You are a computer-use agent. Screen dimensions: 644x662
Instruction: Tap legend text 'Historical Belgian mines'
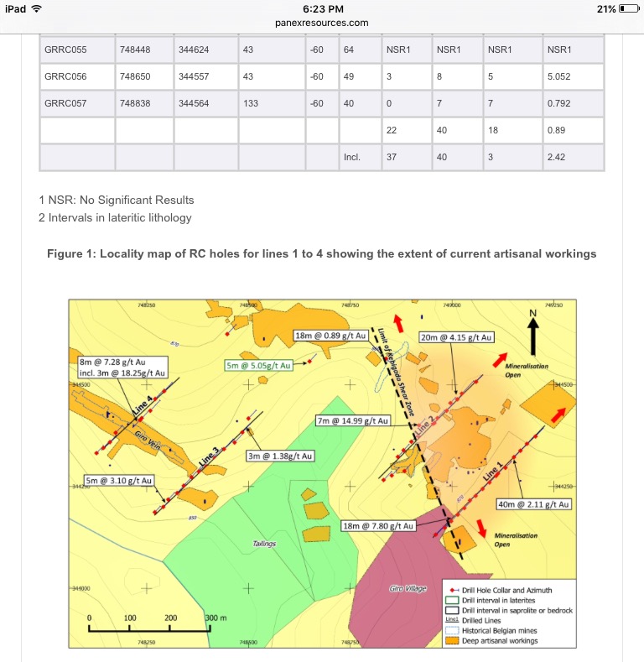(499, 631)
